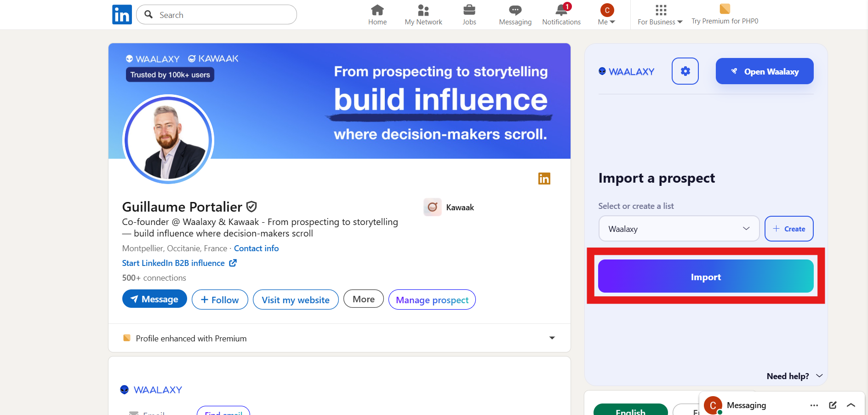Viewport: 868px width, 415px height.
Task: Collapse the messaging panel chevron
Action: point(851,405)
